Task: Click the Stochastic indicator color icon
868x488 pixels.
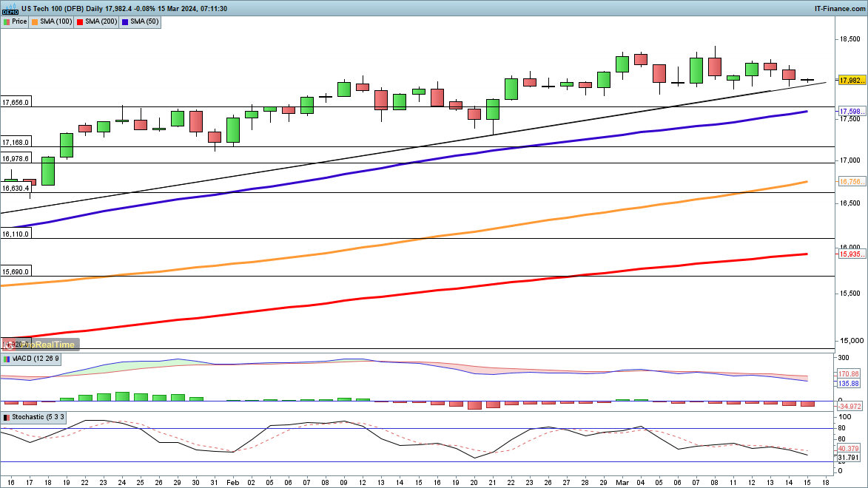Action: (7, 418)
